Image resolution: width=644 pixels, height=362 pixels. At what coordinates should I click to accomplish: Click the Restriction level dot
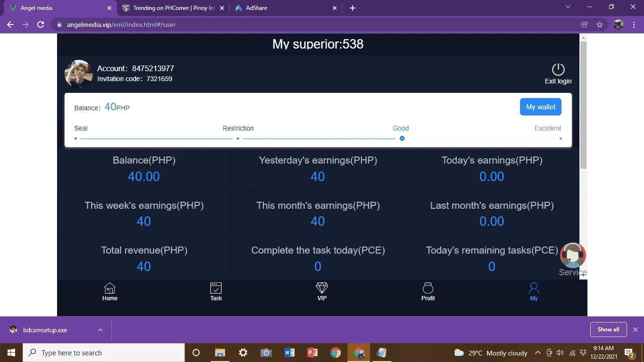pos(238,139)
